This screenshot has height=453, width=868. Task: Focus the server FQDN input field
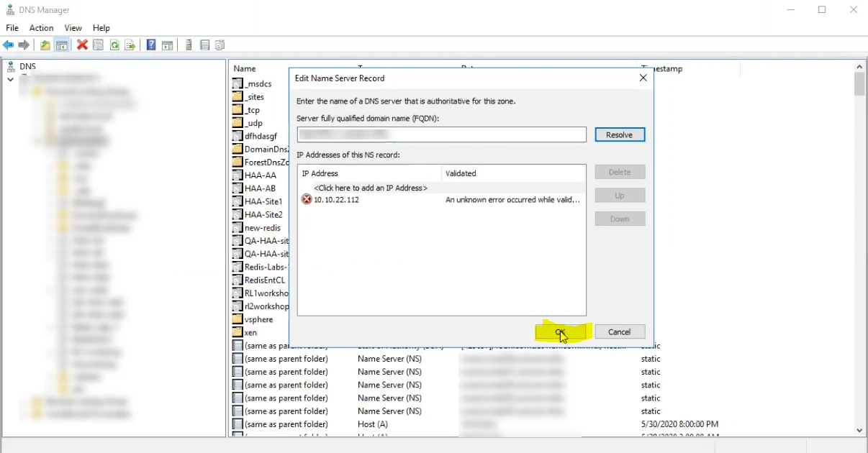pyautogui.click(x=442, y=134)
